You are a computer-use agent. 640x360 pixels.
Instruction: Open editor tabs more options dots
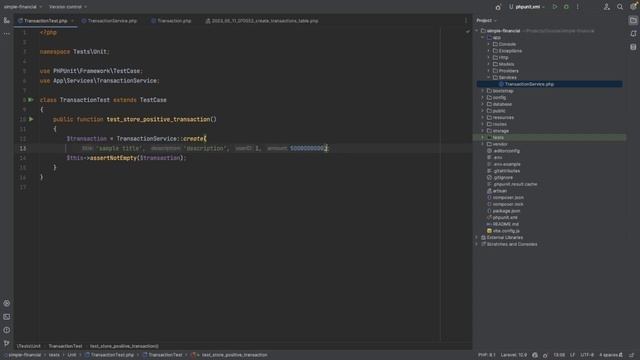(x=466, y=21)
